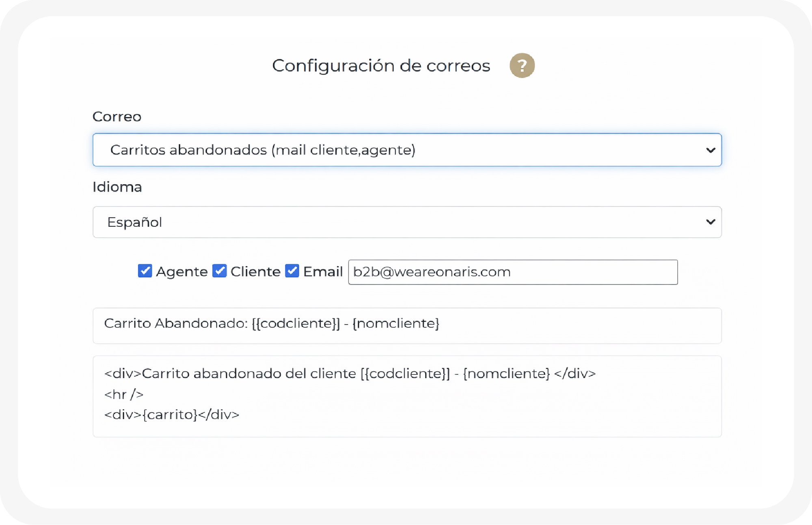Image resolution: width=812 pixels, height=525 pixels.
Task: Click the Idioma label
Action: [x=117, y=187]
